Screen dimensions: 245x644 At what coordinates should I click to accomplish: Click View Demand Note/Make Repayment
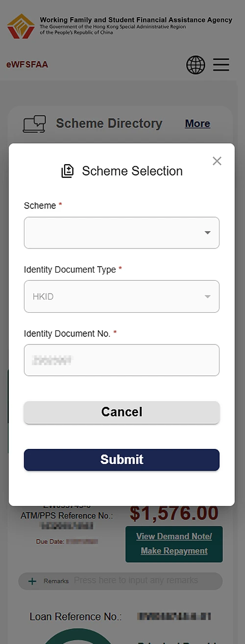point(174,544)
